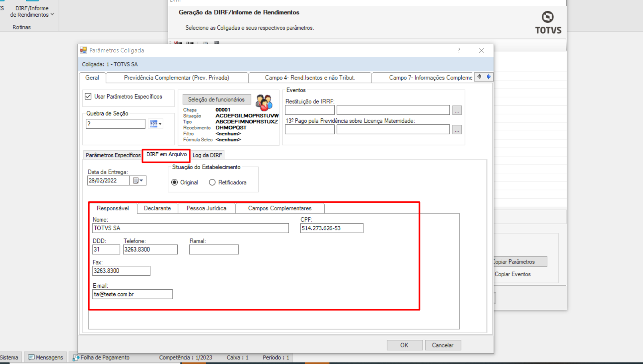Click the Sistema status bar item

(9, 358)
